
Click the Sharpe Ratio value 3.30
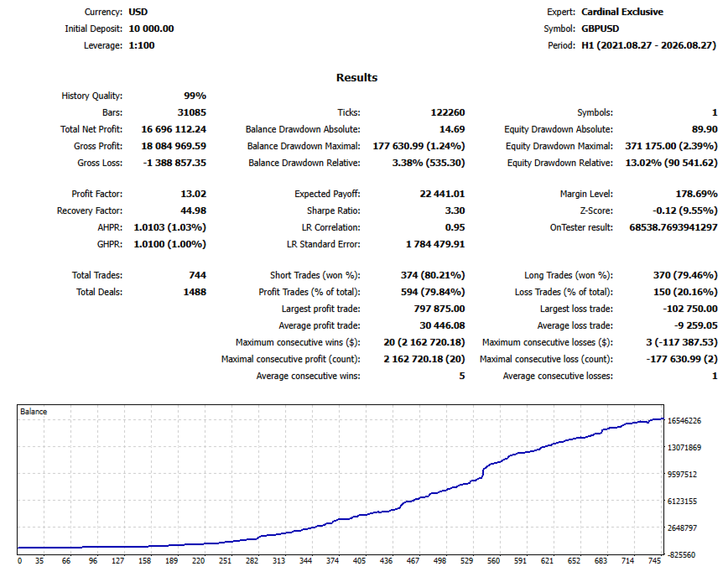coord(455,211)
